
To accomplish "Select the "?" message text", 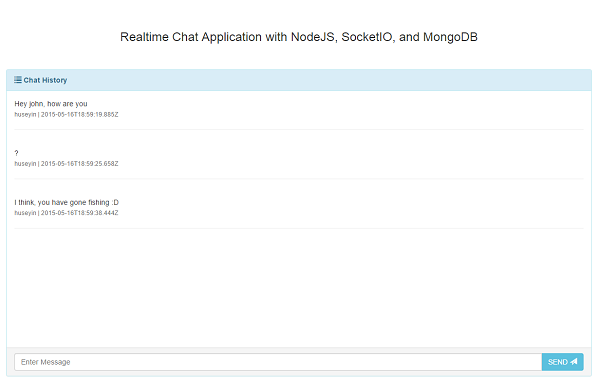I will click(16, 153).
